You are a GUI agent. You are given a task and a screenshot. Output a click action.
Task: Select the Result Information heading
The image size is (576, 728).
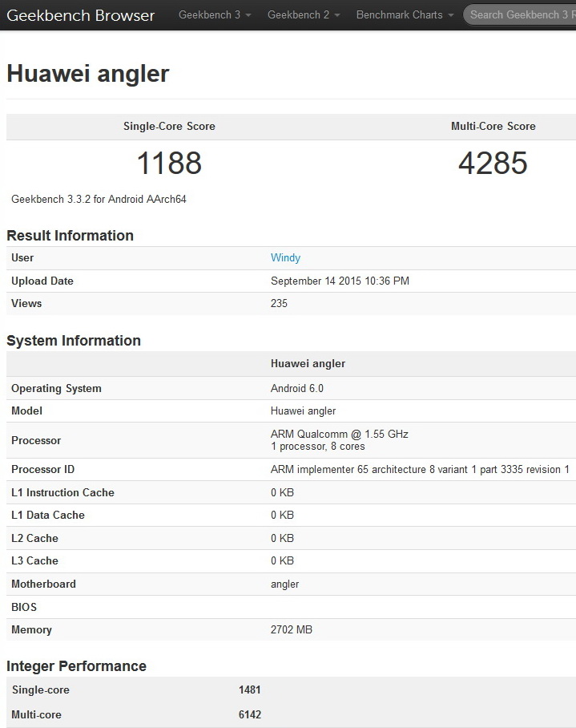70,236
